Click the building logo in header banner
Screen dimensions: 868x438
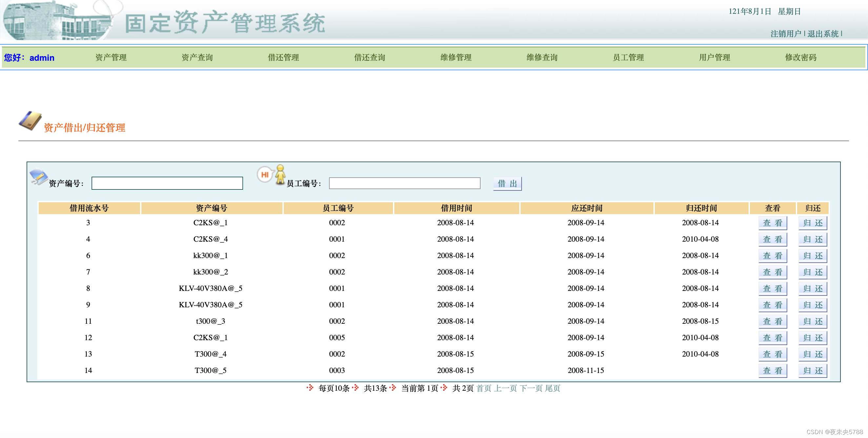57,21
